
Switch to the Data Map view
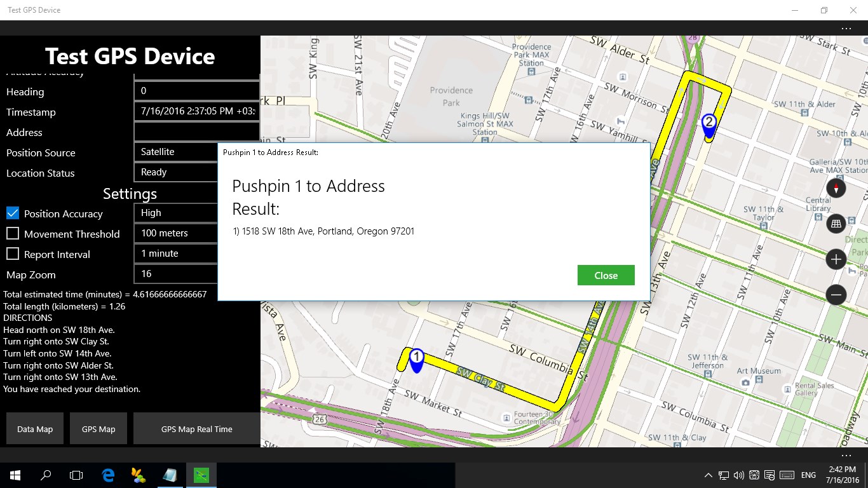34,429
